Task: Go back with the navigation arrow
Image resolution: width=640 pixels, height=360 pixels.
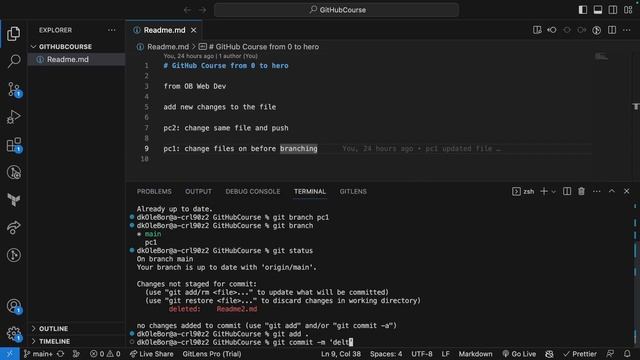Action: (187, 10)
